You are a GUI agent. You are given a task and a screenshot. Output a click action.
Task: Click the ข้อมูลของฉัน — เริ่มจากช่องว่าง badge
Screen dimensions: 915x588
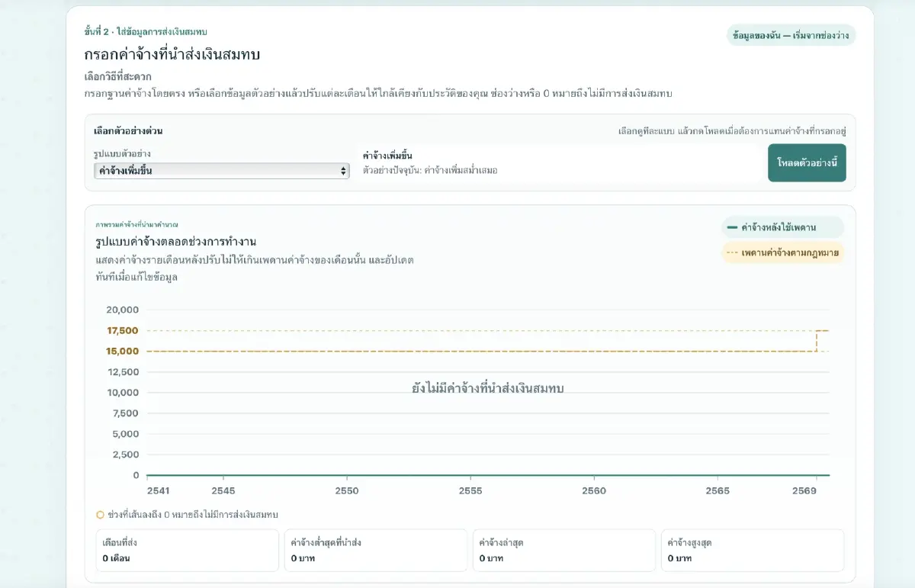point(791,35)
